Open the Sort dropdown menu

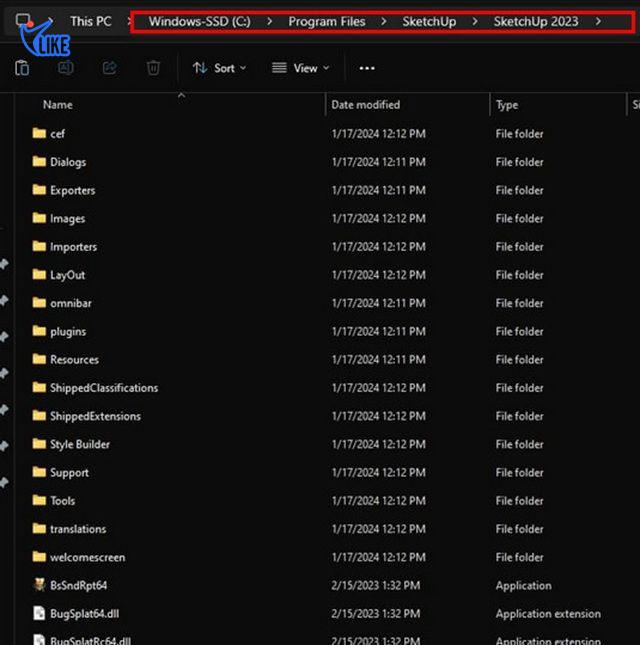tap(219, 68)
